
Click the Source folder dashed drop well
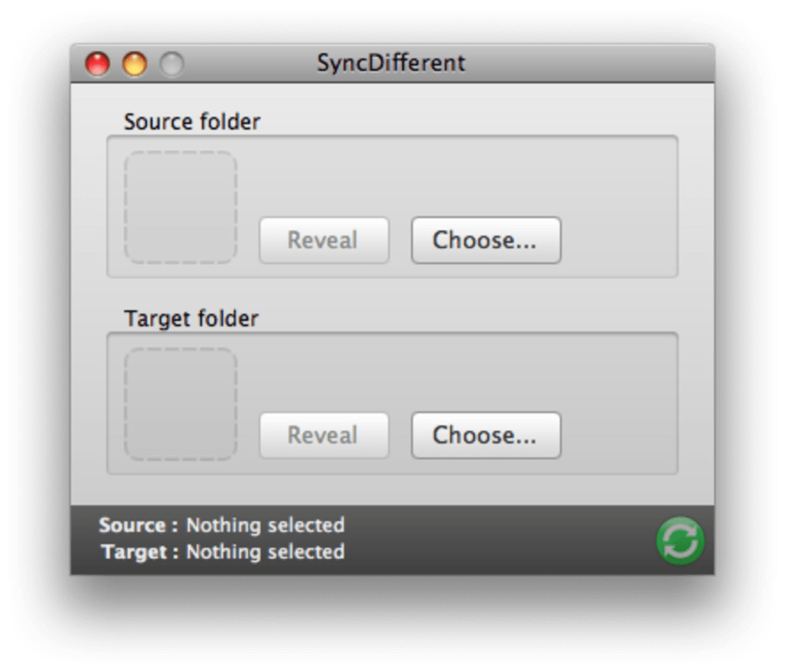coord(180,207)
